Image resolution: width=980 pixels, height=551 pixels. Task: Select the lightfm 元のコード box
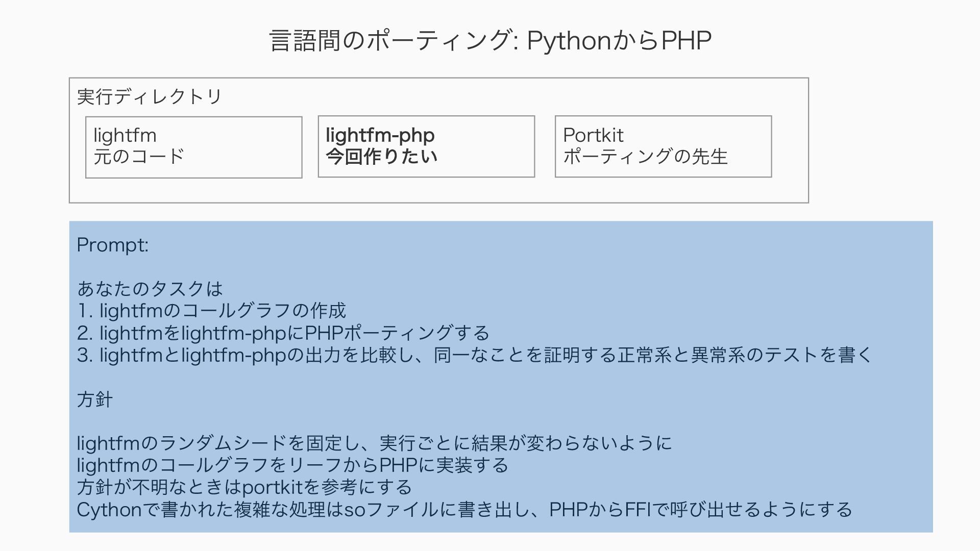tap(194, 147)
